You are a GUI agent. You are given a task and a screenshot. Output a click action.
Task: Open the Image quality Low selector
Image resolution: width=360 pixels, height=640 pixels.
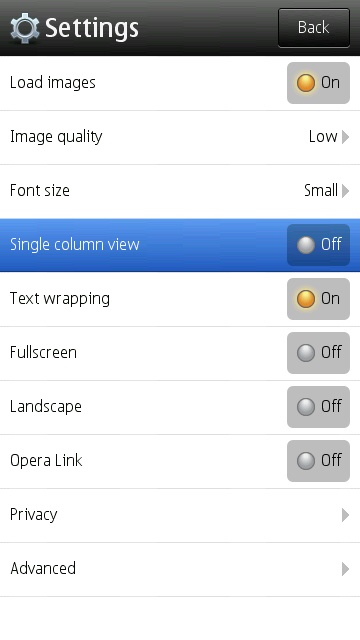[x=329, y=137]
